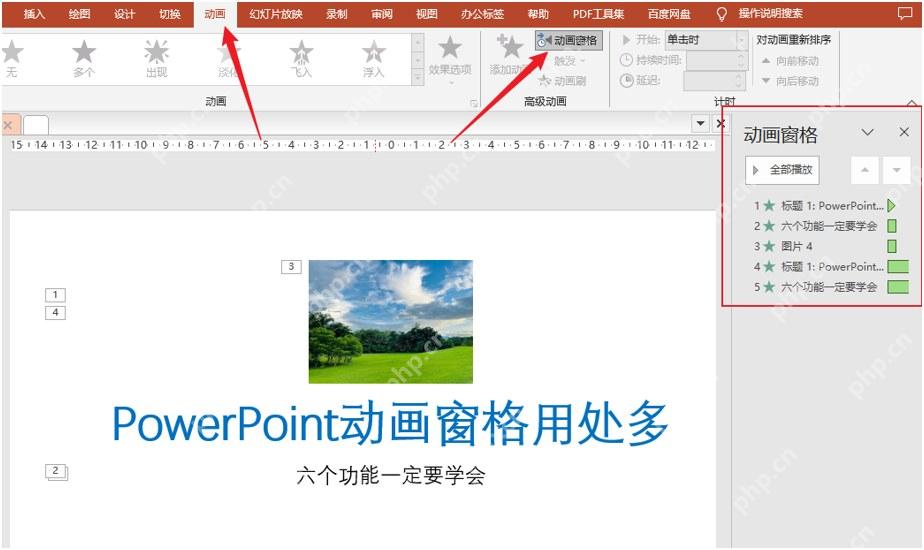Apply the 浮入 (Float In) animation

[x=374, y=59]
